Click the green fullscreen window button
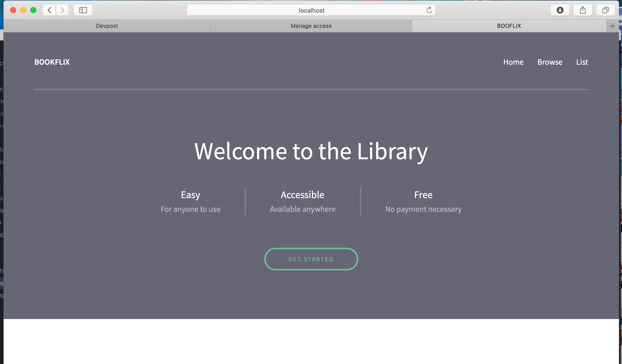Screen dimensions: 622x364 click(33, 10)
